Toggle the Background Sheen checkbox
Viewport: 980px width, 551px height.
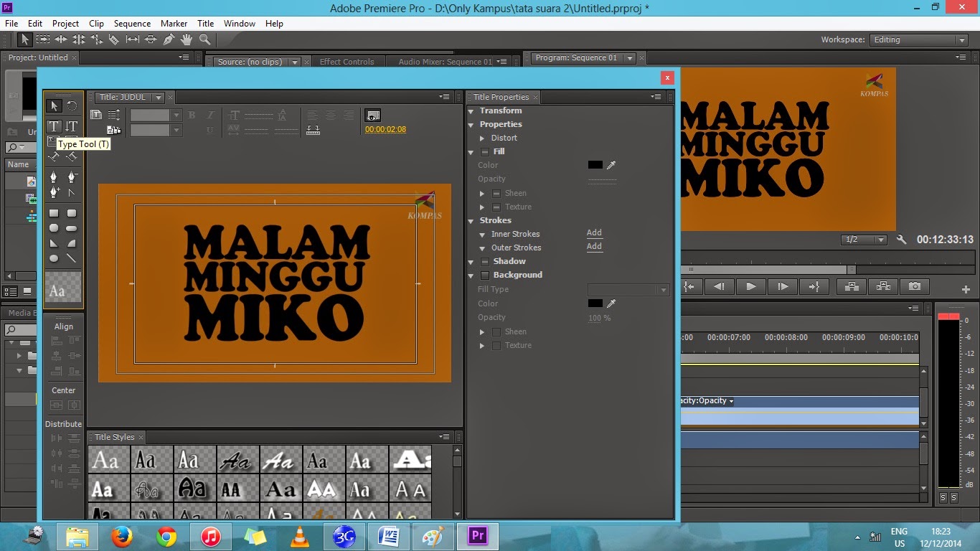click(496, 332)
